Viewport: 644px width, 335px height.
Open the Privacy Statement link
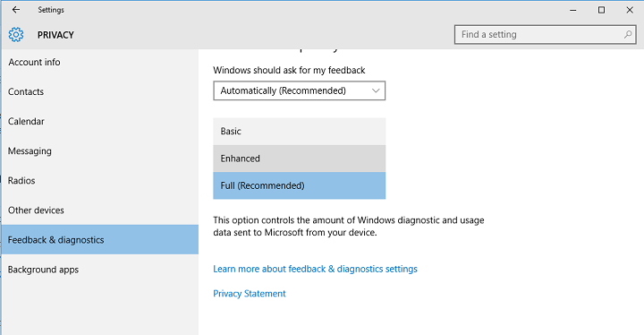point(250,294)
